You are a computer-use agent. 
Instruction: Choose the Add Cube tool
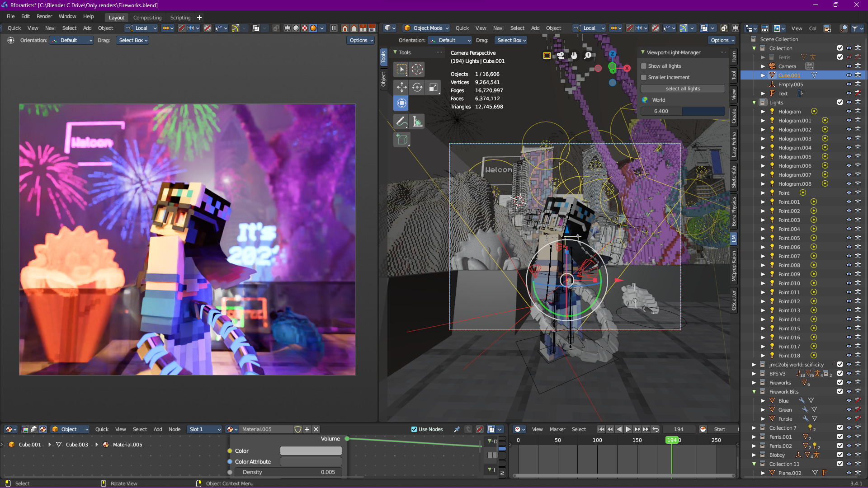click(x=401, y=140)
